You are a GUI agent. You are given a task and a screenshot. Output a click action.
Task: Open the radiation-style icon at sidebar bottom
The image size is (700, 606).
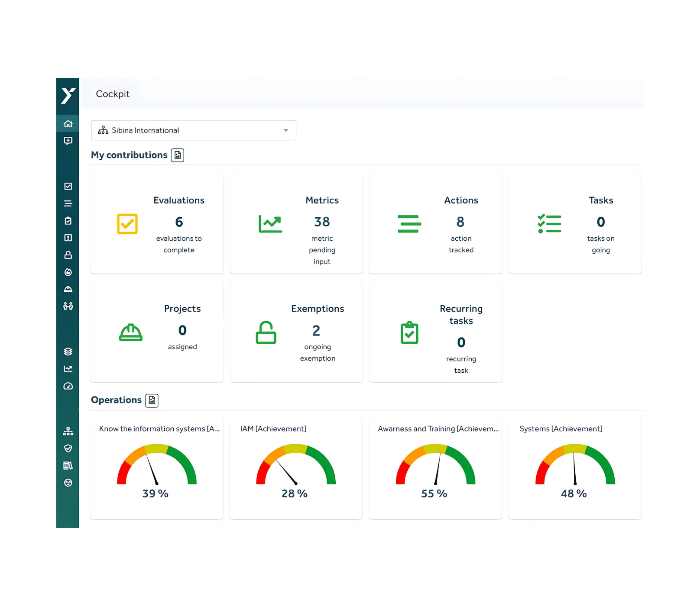tap(68, 483)
